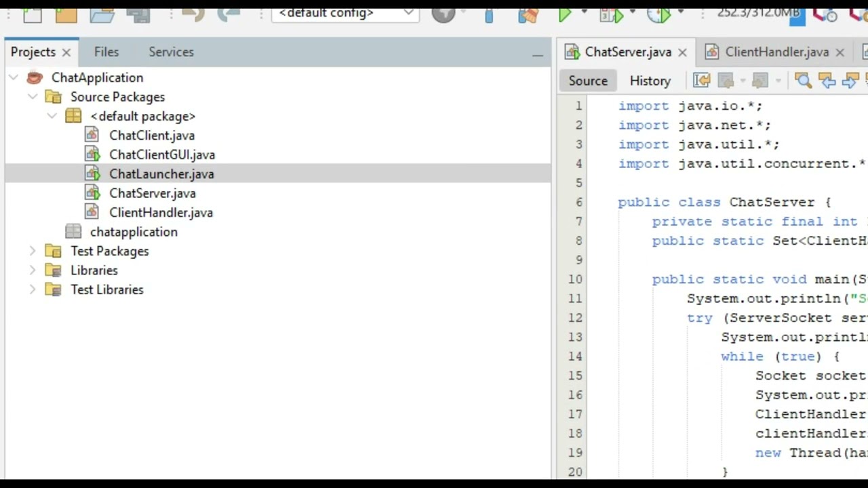868x488 pixels.
Task: Click the ChatClientGUI.java file icon
Action: pyautogui.click(x=92, y=155)
